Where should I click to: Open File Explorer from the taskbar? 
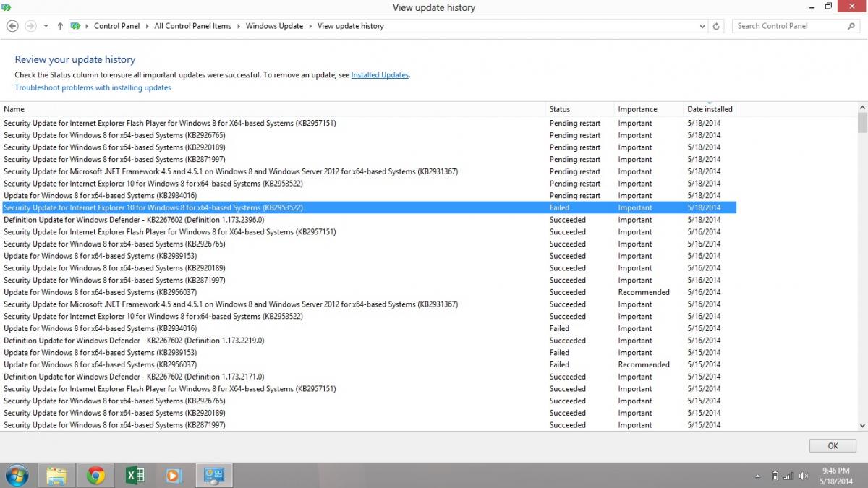tap(56, 475)
